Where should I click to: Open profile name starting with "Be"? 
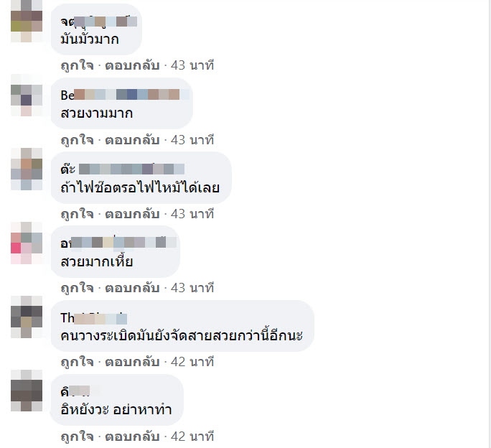[125, 95]
